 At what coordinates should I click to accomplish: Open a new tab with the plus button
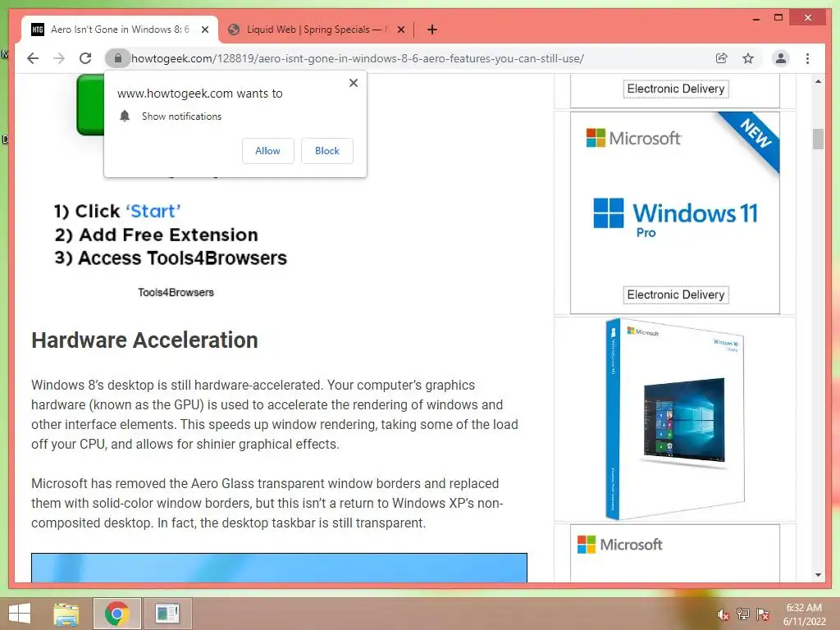[432, 30]
